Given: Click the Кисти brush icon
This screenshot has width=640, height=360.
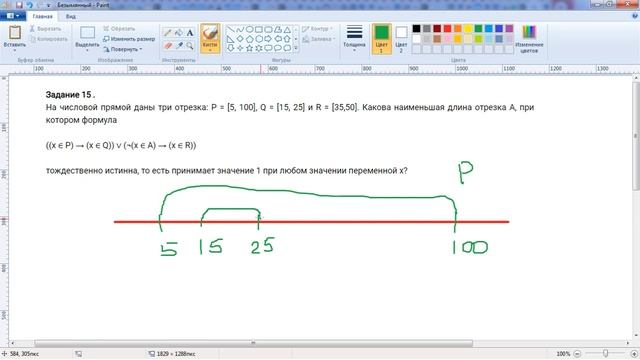Looking at the screenshot, I should 210,34.
